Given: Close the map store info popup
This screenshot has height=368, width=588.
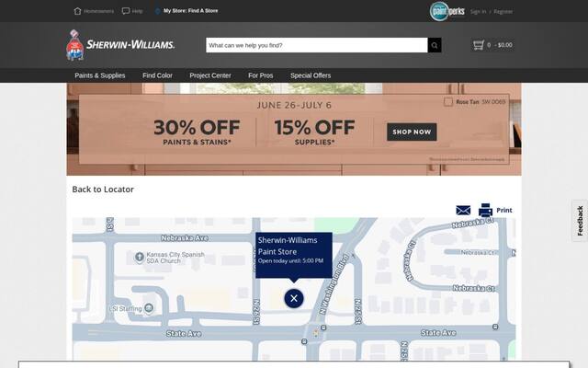Looking at the screenshot, I should (x=294, y=298).
